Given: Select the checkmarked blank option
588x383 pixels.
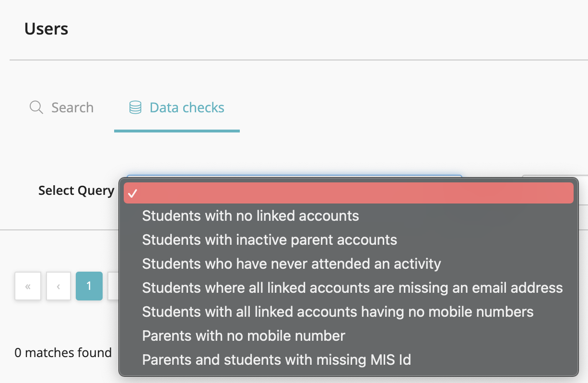Looking at the screenshot, I should point(349,193).
